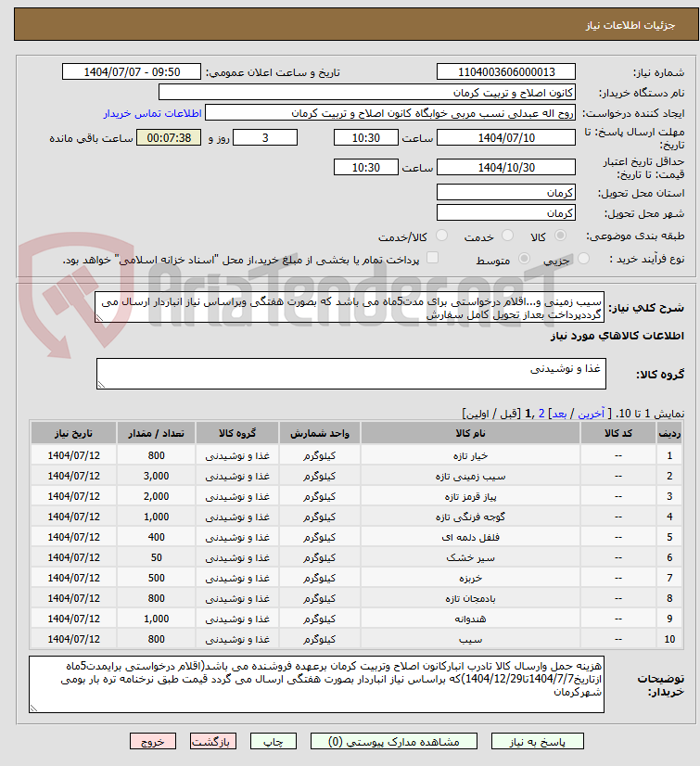Select the خیار تازه item name

coord(470,455)
